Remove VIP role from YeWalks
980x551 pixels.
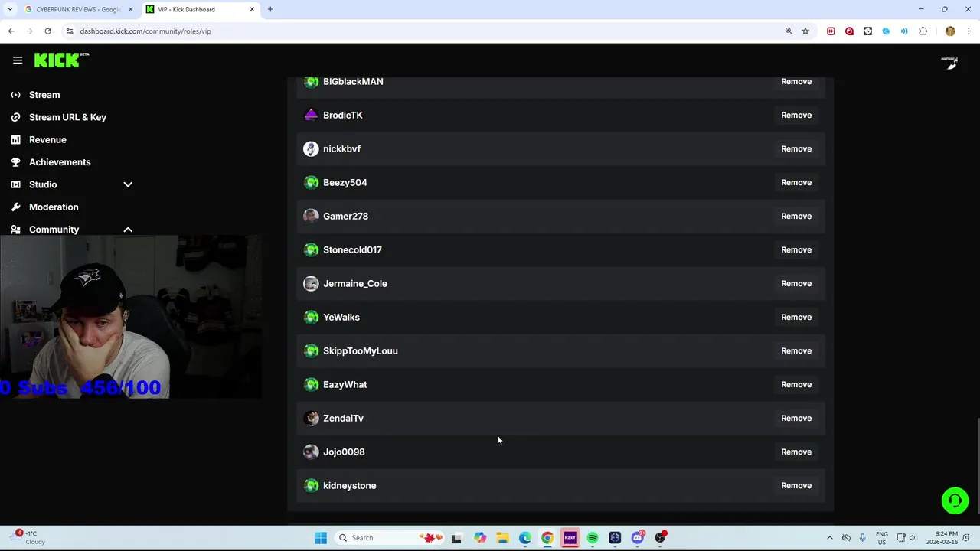tap(796, 318)
